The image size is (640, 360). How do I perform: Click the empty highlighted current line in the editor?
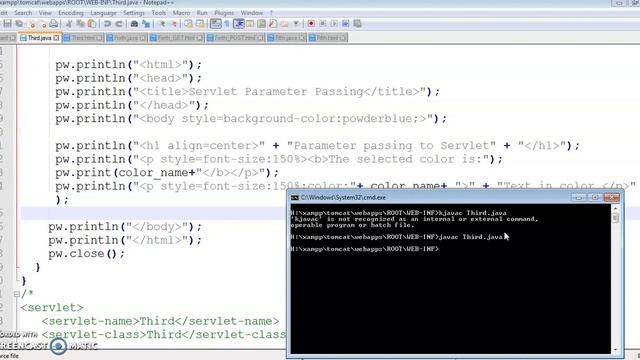pyautogui.click(x=153, y=213)
